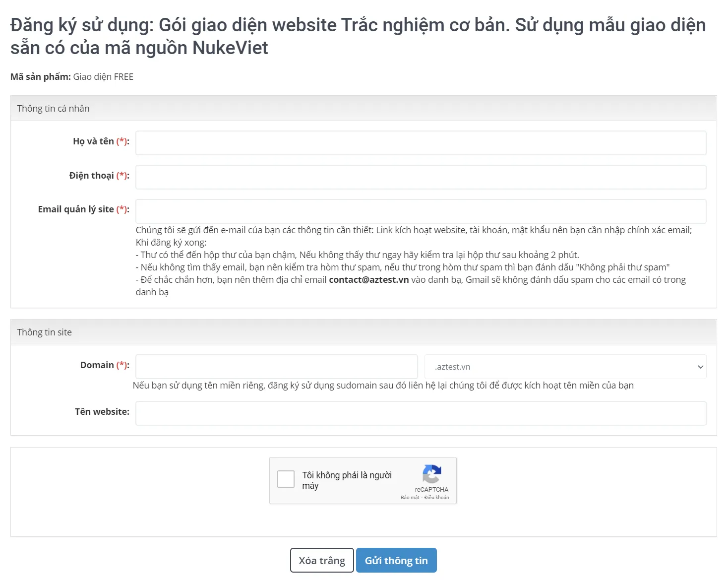Click the "Mã sản phẩm" label
The height and width of the screenshot is (585, 728).
[x=40, y=76]
